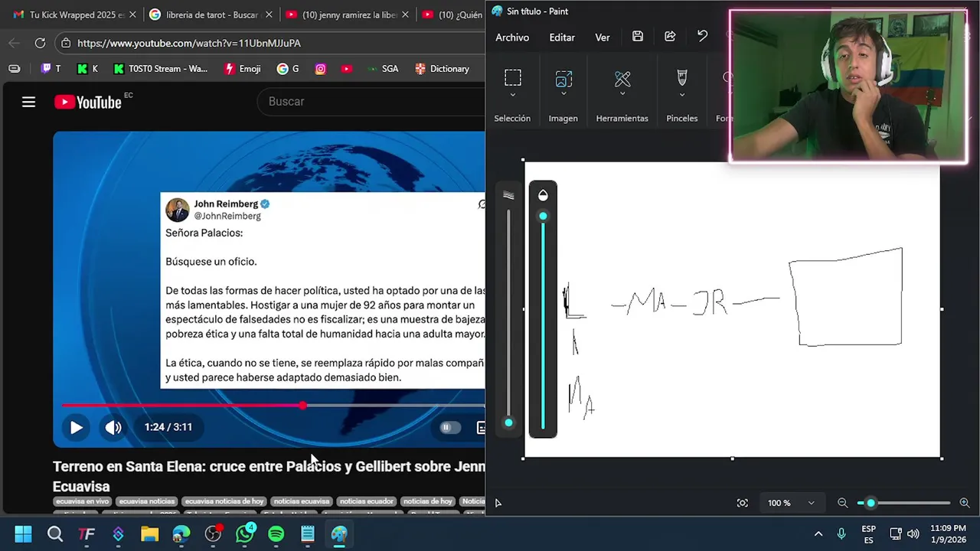Show hidden system tray icons
The height and width of the screenshot is (551, 980).
(818, 533)
